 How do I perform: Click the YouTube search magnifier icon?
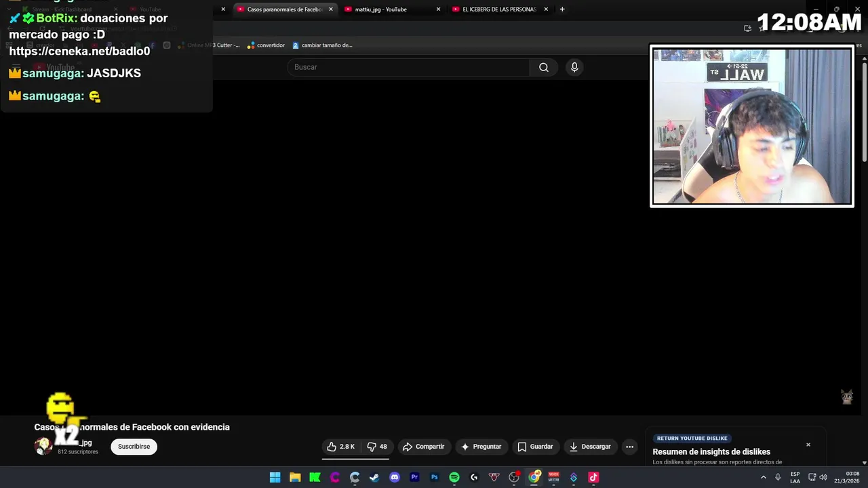tap(544, 67)
